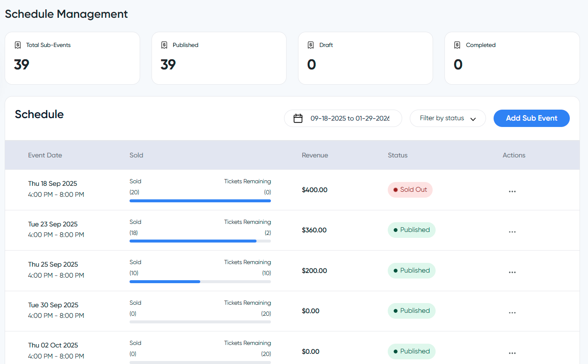Click the Total Sub-Events receipt icon
Image resolution: width=588 pixels, height=364 pixels.
18,45
